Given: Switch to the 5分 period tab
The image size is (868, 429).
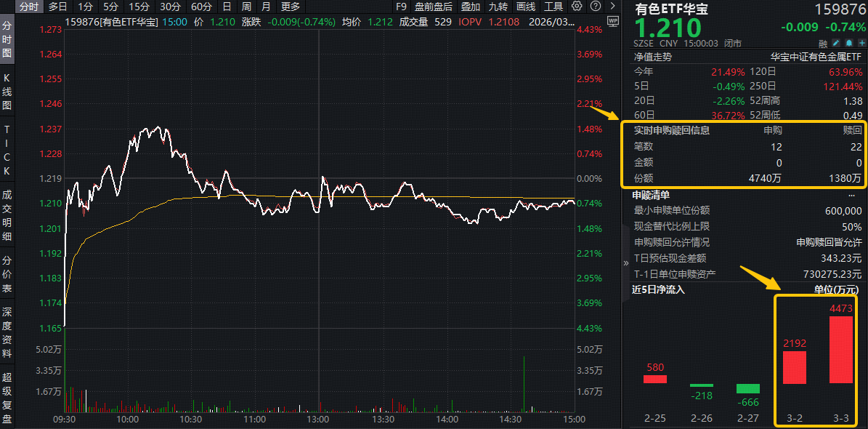Looking at the screenshot, I should coord(110,7).
